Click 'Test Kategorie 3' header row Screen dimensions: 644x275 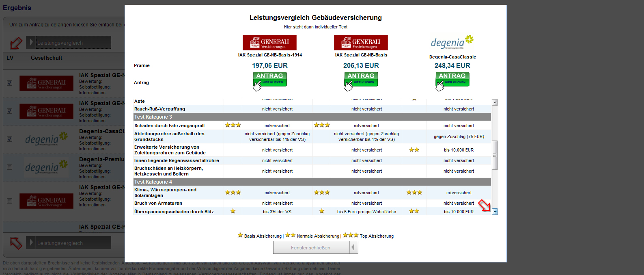[x=312, y=117]
